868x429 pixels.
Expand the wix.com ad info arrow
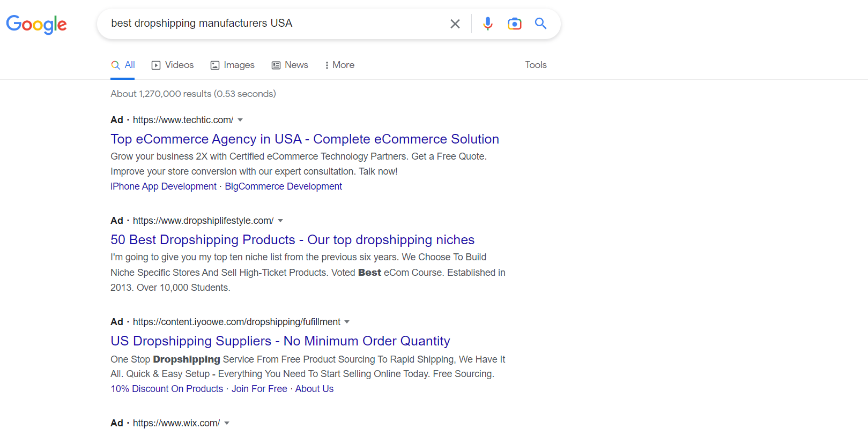point(227,423)
